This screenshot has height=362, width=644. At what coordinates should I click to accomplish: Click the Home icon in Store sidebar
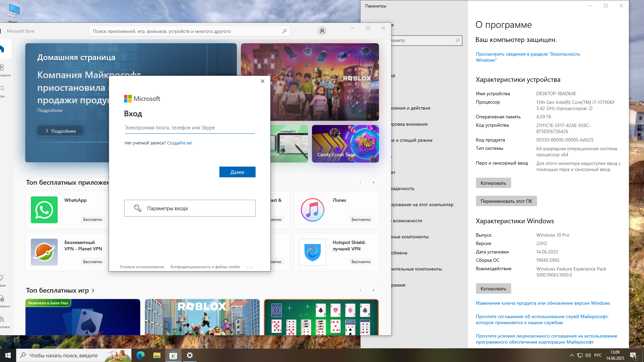tap(2, 49)
